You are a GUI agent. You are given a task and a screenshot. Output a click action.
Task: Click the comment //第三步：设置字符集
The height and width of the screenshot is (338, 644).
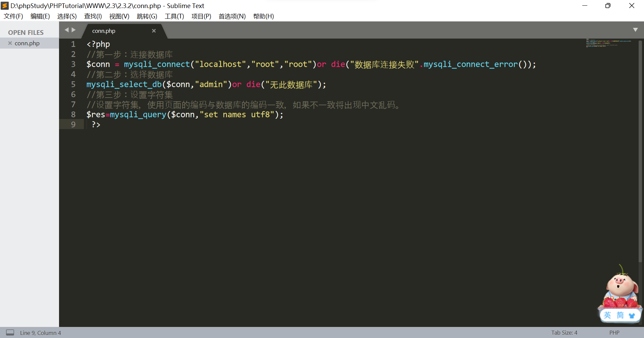(x=130, y=95)
